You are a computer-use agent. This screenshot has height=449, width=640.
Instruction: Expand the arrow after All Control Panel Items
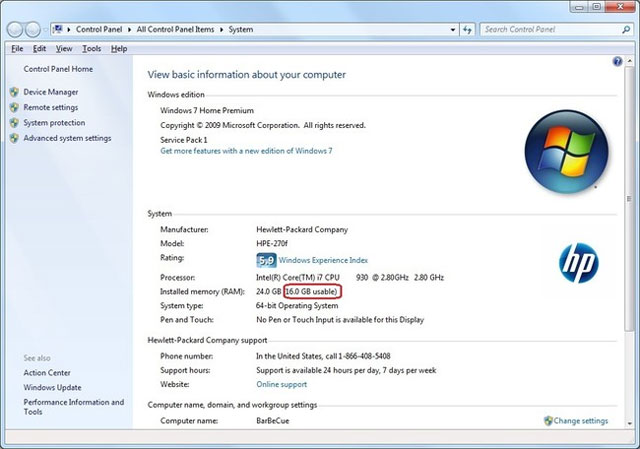[x=222, y=29]
